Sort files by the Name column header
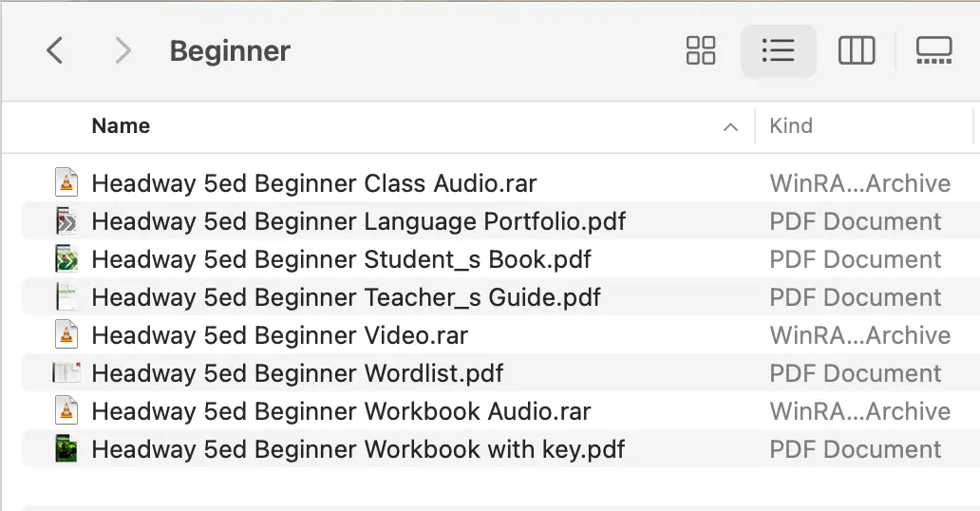This screenshot has height=511, width=980. [x=121, y=125]
